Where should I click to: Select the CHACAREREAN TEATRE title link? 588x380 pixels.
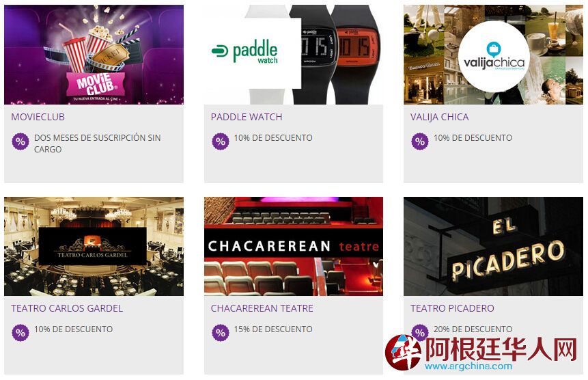262,308
